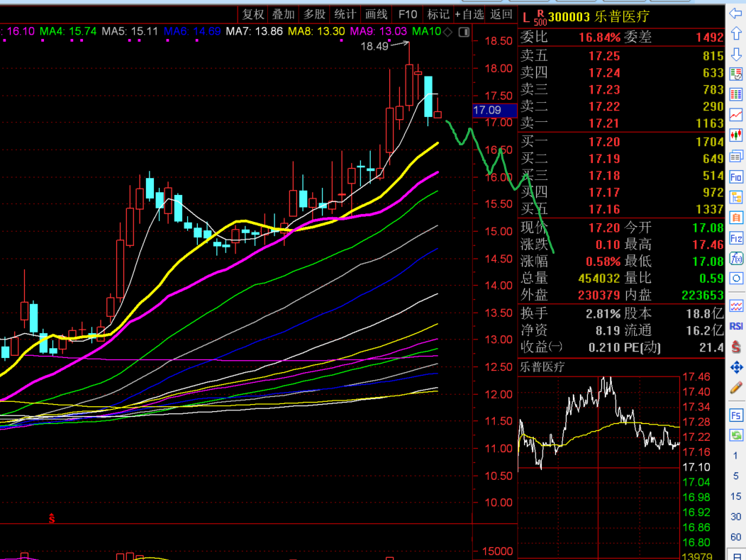Open the 统计 menu
Screen dimensions: 746x560
(x=345, y=14)
